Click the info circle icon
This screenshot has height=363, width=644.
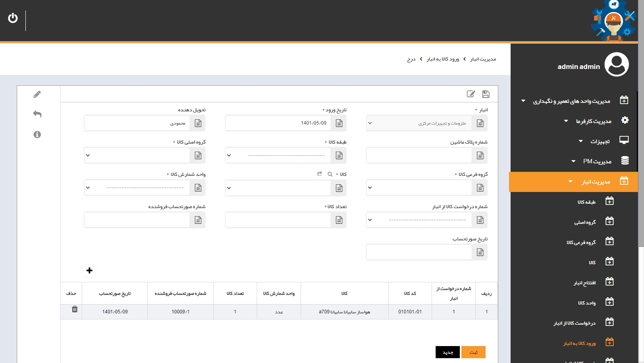[37, 135]
